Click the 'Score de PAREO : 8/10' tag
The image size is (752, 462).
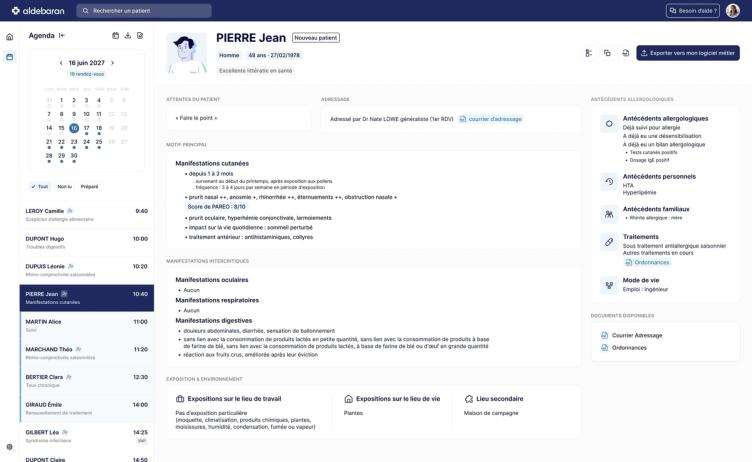216,207
